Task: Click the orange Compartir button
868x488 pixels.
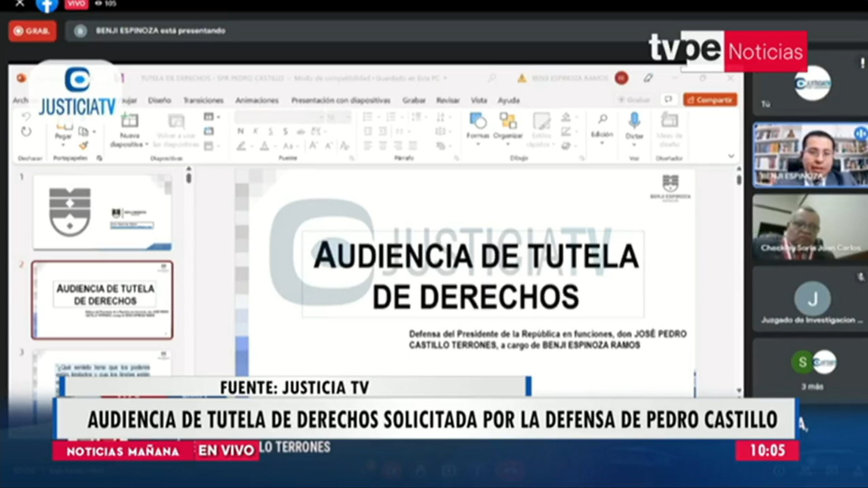Action: click(710, 100)
